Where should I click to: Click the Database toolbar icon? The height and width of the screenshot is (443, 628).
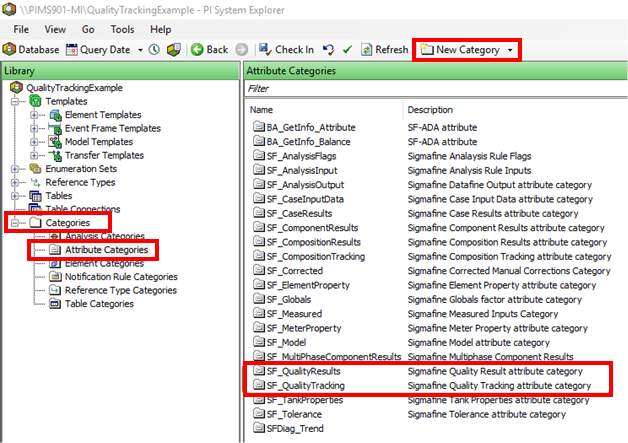pyautogui.click(x=9, y=50)
